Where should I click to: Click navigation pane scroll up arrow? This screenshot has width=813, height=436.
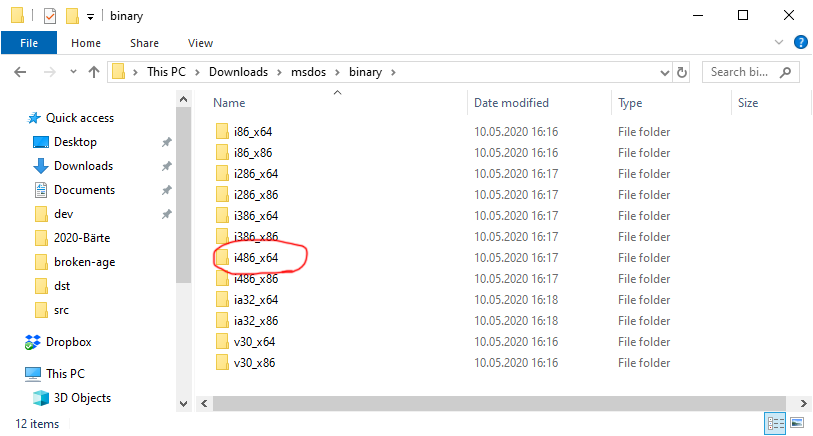(184, 99)
